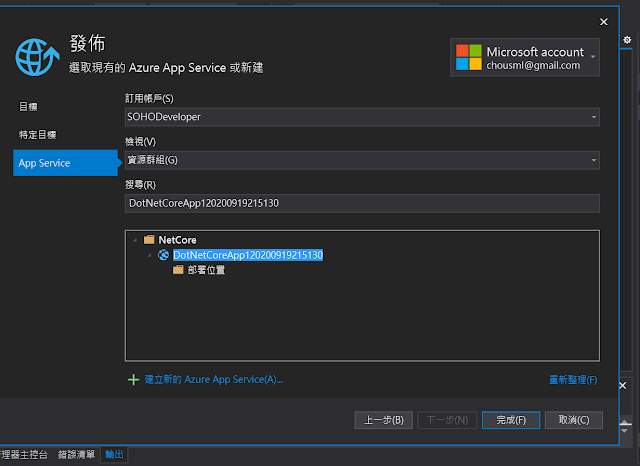Click the DotNetCoreApp app service icon
The width and height of the screenshot is (640, 466).
click(163, 255)
